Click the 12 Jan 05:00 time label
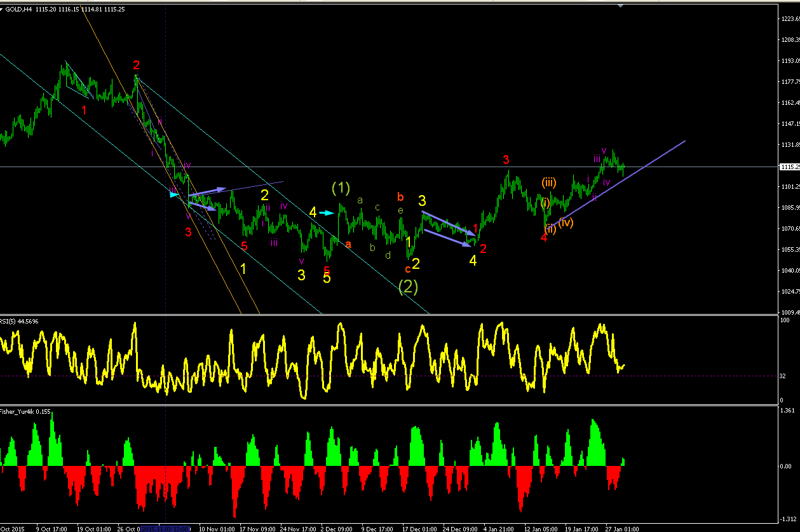800x532 pixels. (541, 528)
